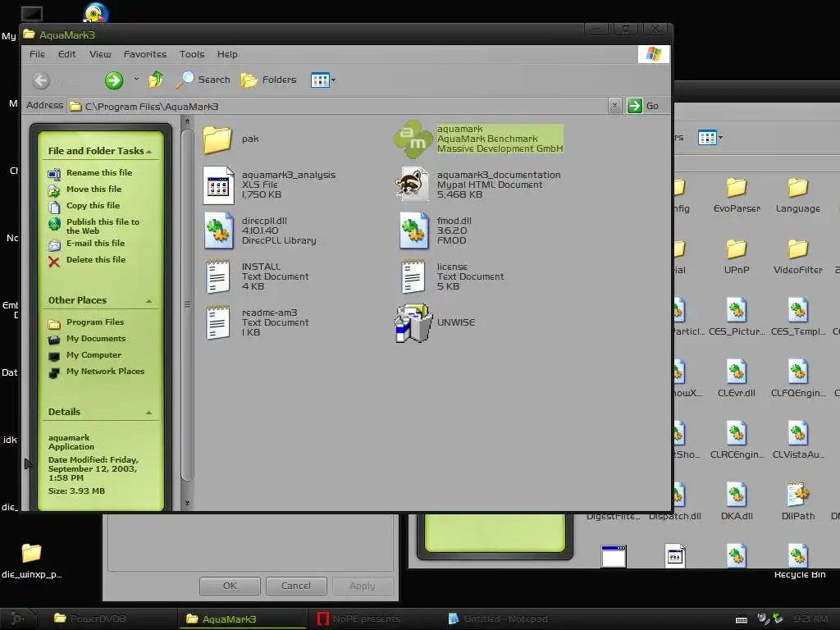840x630 pixels.
Task: Click the Go button beside address bar
Action: pos(643,106)
